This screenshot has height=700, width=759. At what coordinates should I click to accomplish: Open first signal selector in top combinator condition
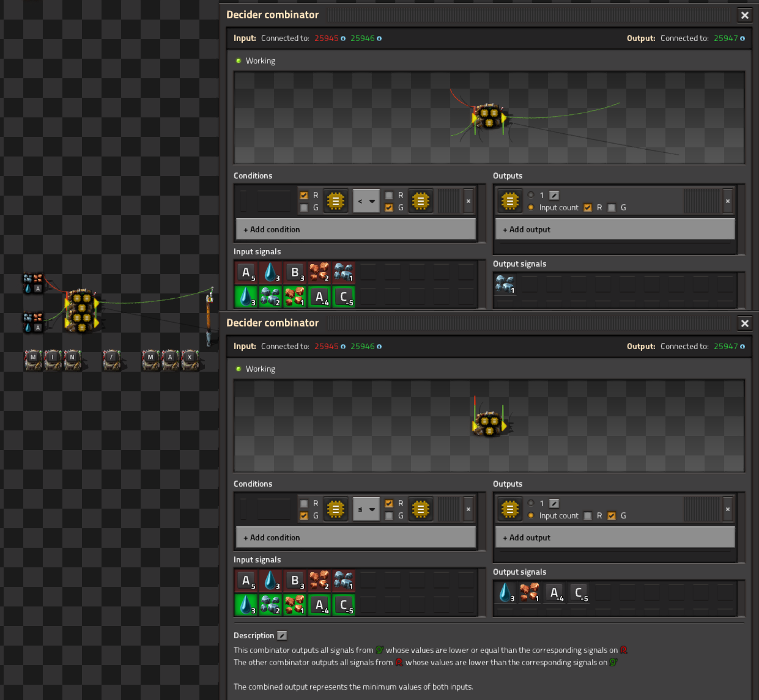(335, 201)
